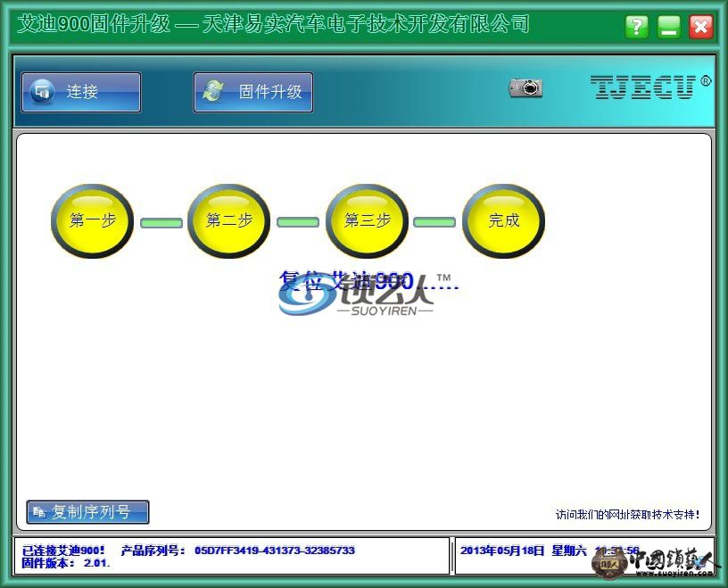Click date 2013年05月18日 星期六 in status bar
The image size is (728, 588).
point(523,551)
